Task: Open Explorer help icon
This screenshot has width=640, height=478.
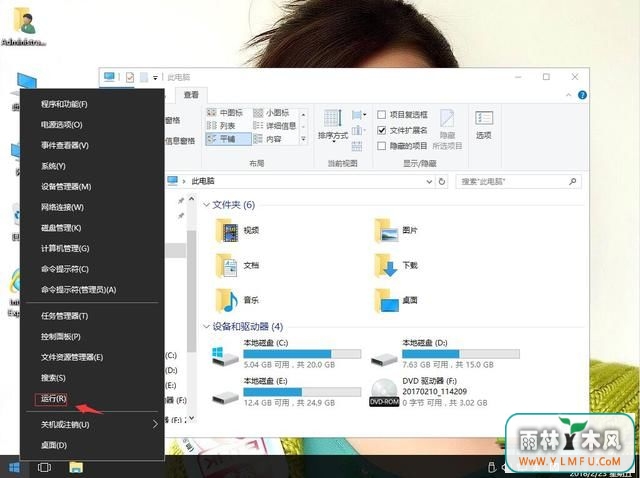Action: point(582,95)
